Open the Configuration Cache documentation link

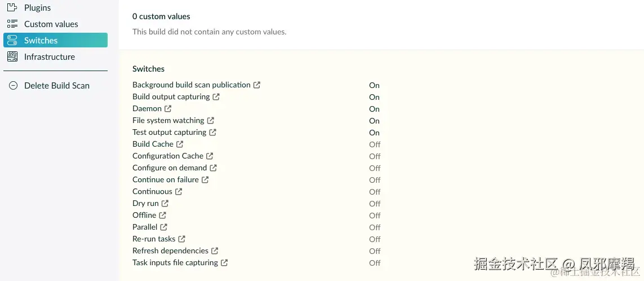(x=168, y=156)
